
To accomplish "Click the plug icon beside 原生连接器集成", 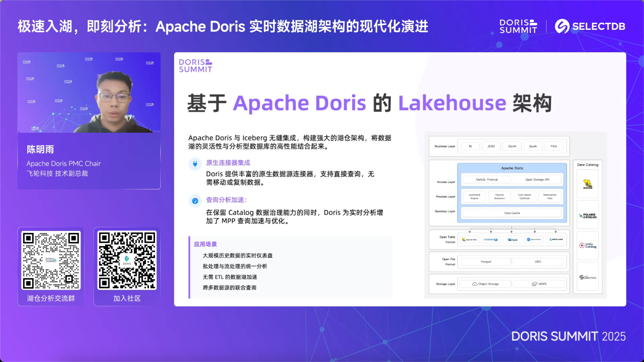I will tap(195, 164).
